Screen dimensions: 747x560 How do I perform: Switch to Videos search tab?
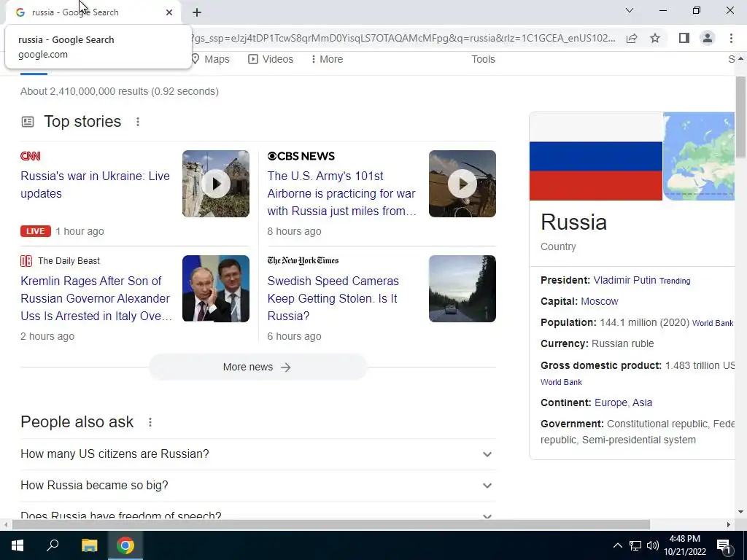[271, 59]
